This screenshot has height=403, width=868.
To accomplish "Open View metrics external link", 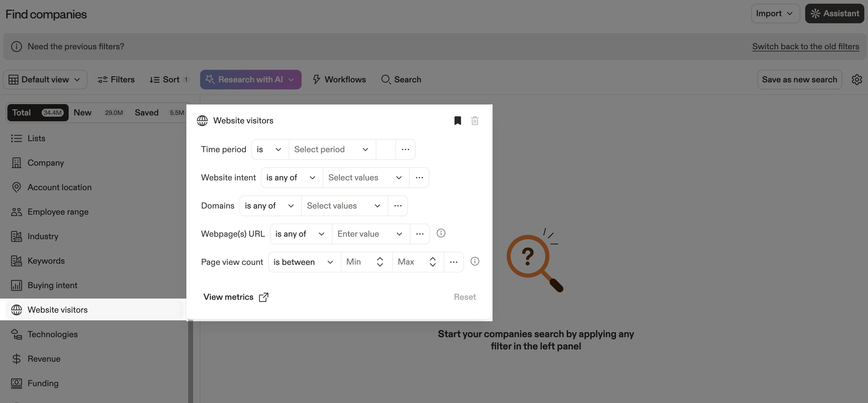I will [235, 297].
